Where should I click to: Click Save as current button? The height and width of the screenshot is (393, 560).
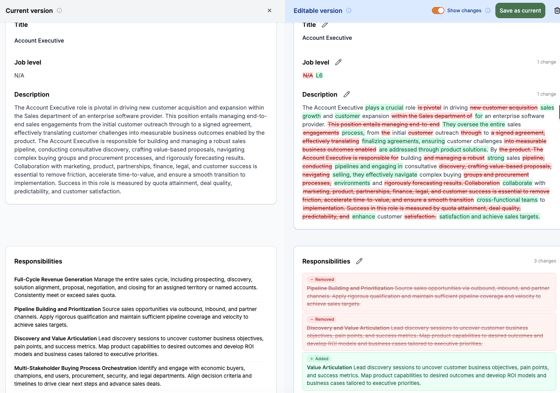pos(520,11)
